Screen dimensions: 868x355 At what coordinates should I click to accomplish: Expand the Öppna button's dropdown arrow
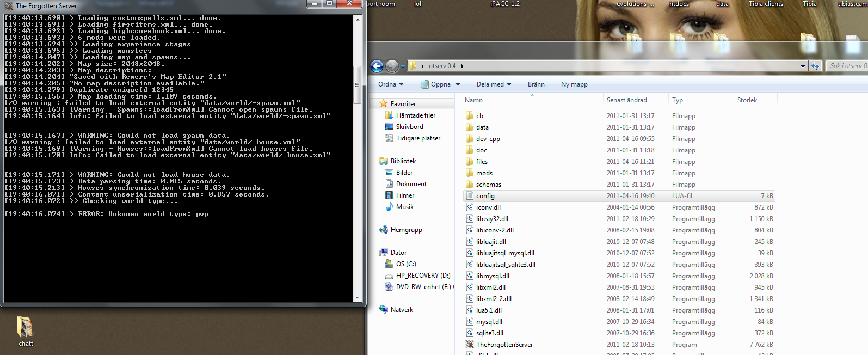[x=458, y=84]
